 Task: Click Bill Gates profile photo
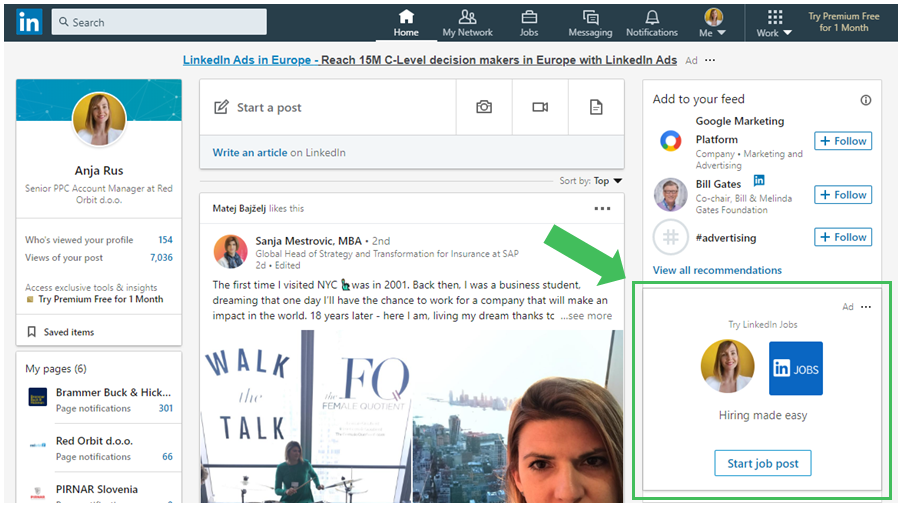pyautogui.click(x=671, y=195)
